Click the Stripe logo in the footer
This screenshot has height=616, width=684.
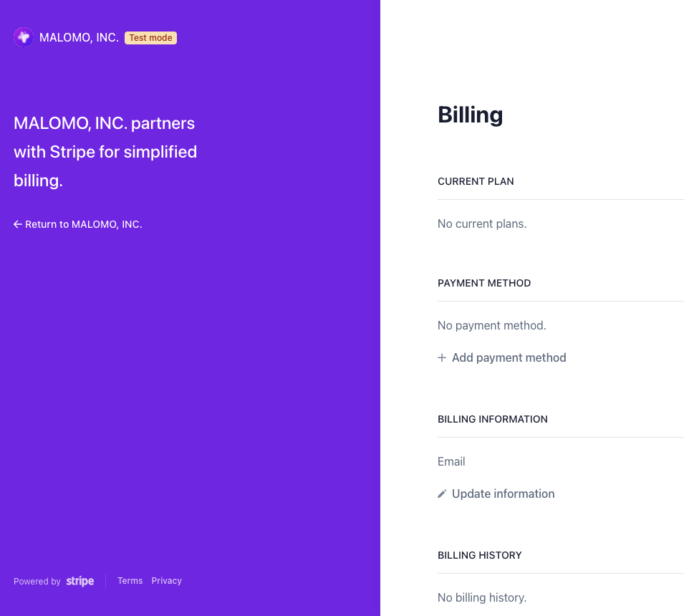coord(80,581)
